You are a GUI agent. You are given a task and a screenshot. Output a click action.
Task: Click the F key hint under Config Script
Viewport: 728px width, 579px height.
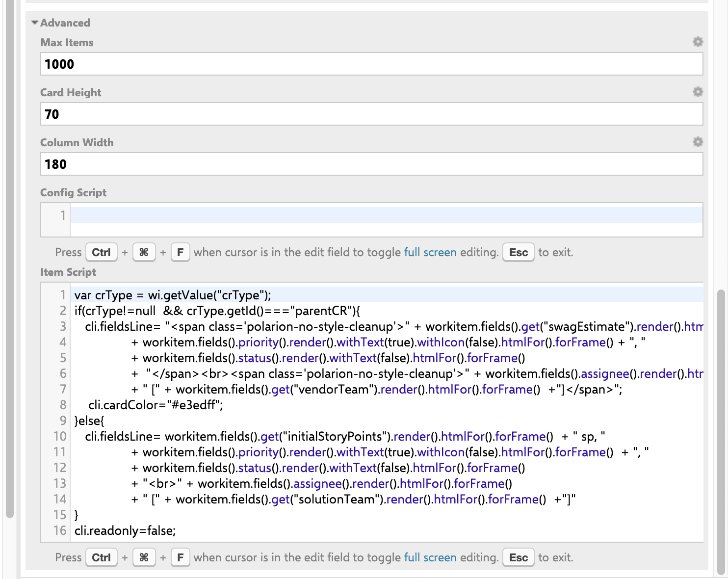point(181,252)
